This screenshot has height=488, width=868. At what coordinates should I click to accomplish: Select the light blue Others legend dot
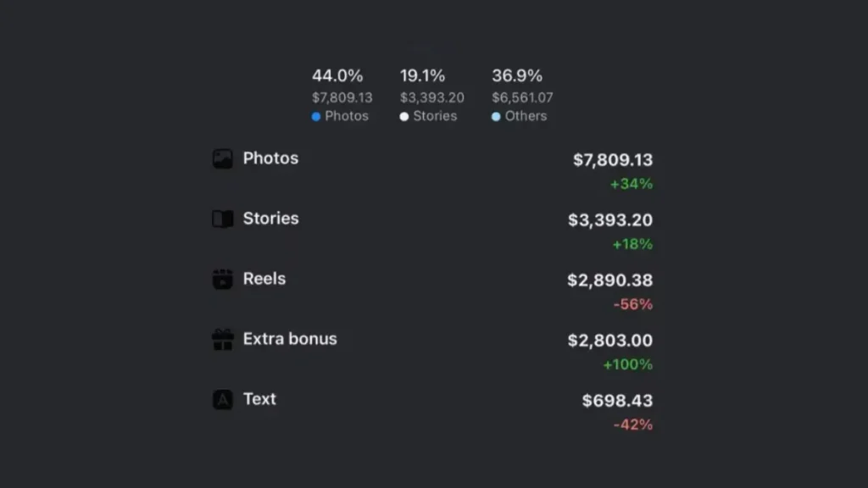pos(496,117)
